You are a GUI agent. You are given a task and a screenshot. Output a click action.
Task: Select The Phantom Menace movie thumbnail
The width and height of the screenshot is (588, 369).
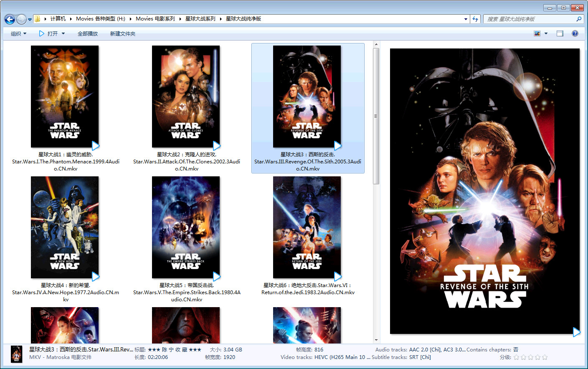pos(65,97)
